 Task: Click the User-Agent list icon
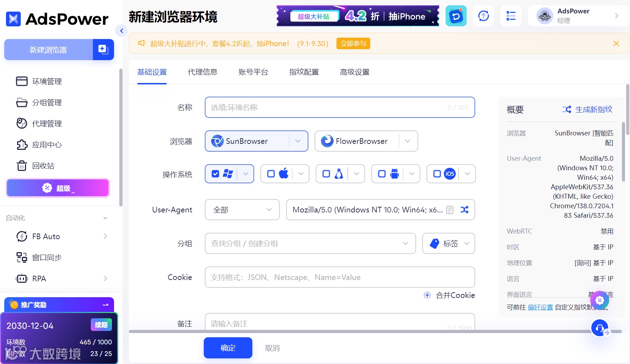pyautogui.click(x=450, y=210)
